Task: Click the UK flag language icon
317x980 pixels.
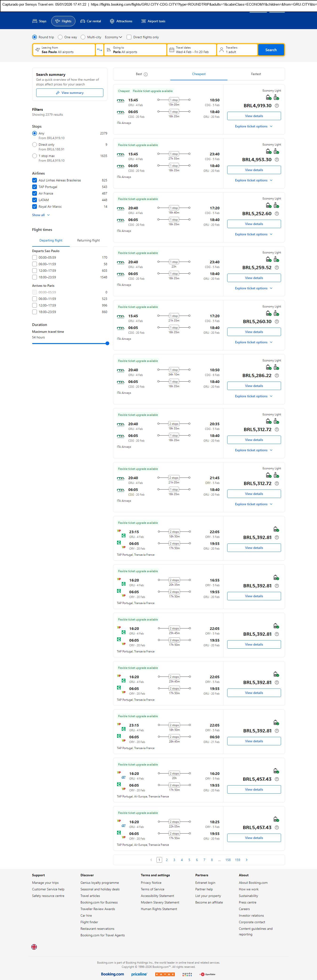Action: click(34, 946)
